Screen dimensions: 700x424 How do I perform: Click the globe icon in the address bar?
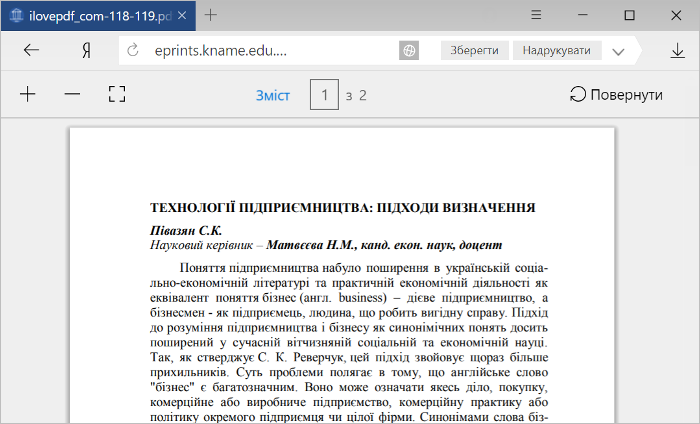click(409, 50)
